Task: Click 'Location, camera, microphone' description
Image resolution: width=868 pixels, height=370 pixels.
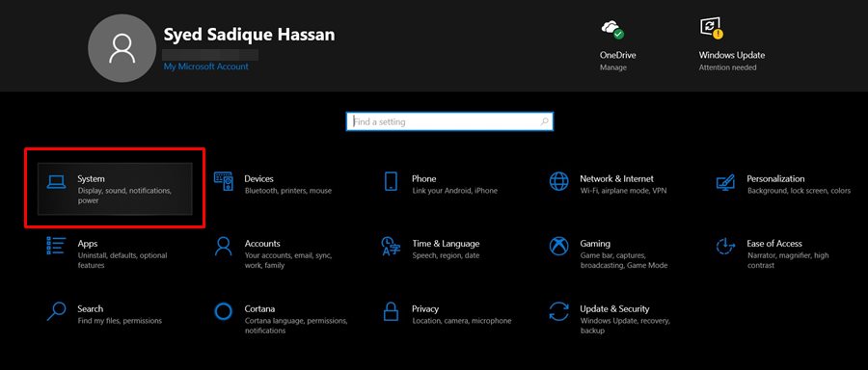Action: pyautogui.click(x=462, y=321)
